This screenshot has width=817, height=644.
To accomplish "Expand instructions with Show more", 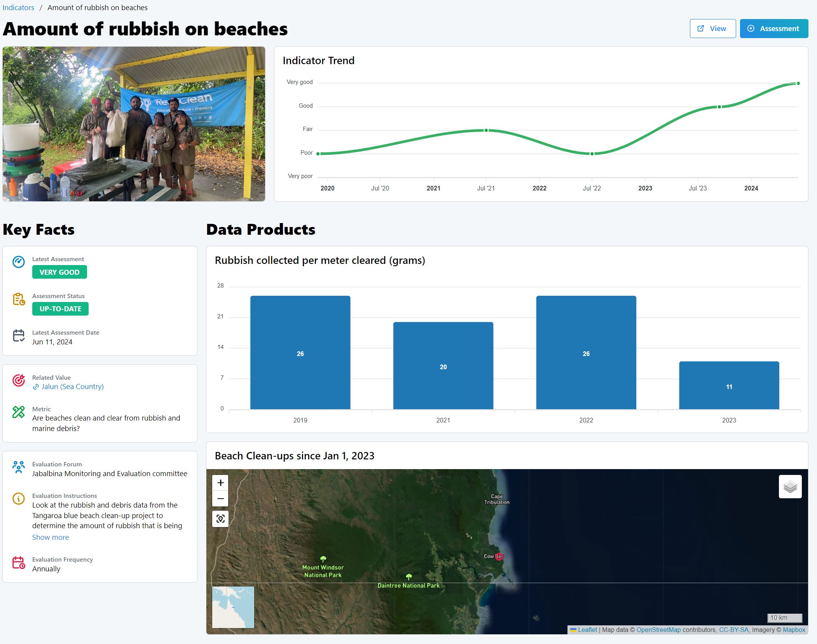I will click(51, 537).
